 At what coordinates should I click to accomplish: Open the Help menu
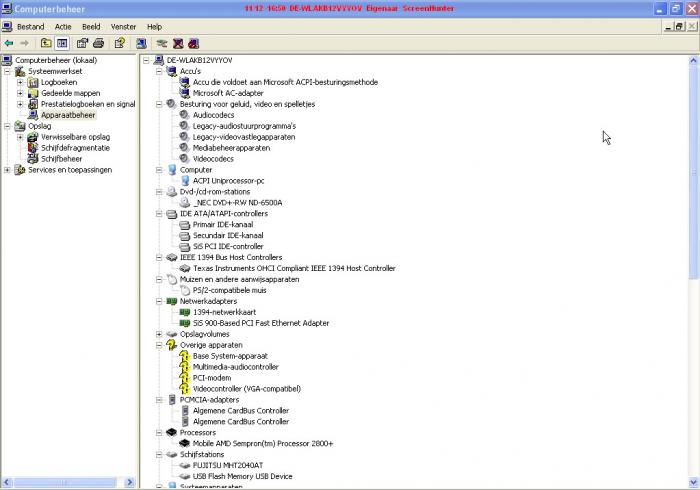point(154,27)
